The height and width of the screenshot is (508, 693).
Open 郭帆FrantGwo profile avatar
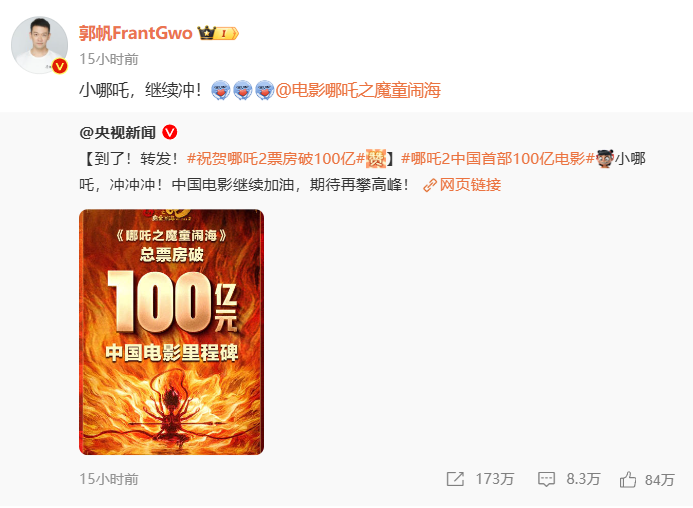tap(39, 45)
